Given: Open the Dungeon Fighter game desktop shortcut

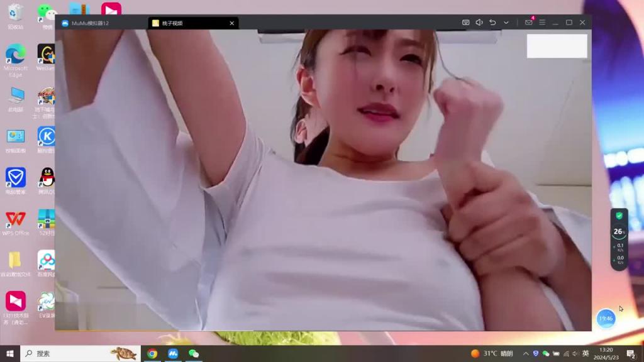Looking at the screenshot, I should [x=45, y=102].
